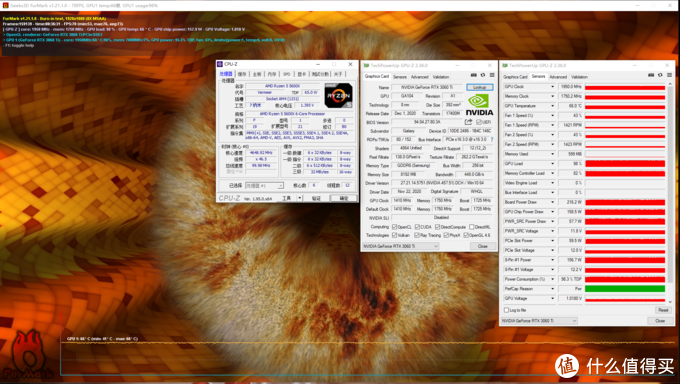Open the Board Power Draw sensor dropdown
This screenshot has height=384, width=680.
click(x=552, y=202)
